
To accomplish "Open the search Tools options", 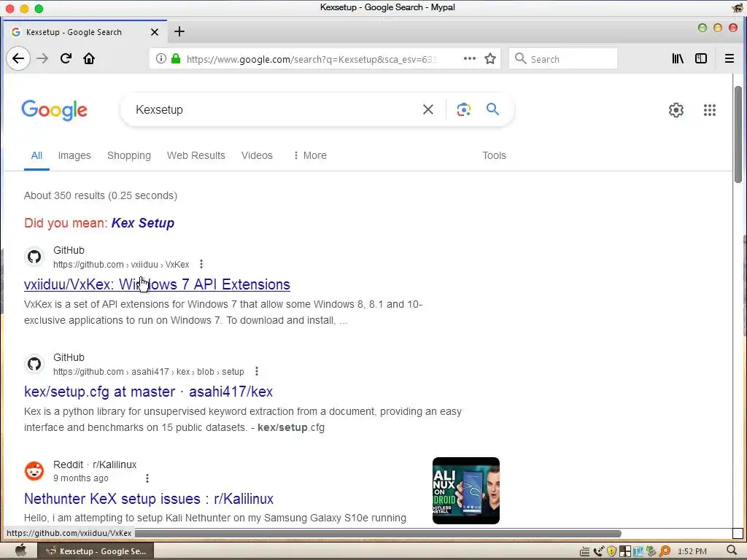I will coord(494,155).
